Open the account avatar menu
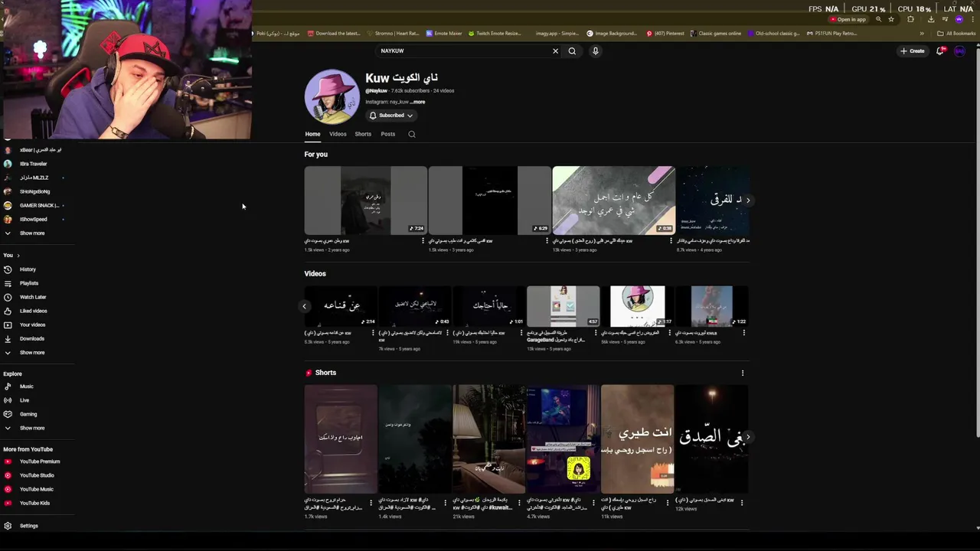The height and width of the screenshot is (551, 980). click(x=959, y=51)
